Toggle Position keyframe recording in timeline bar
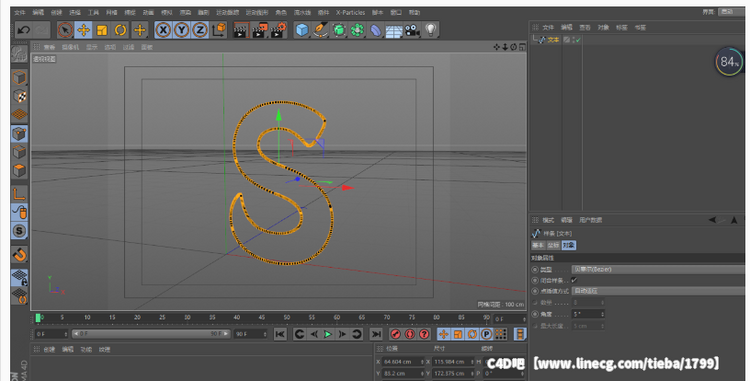750x381 pixels. 443,334
